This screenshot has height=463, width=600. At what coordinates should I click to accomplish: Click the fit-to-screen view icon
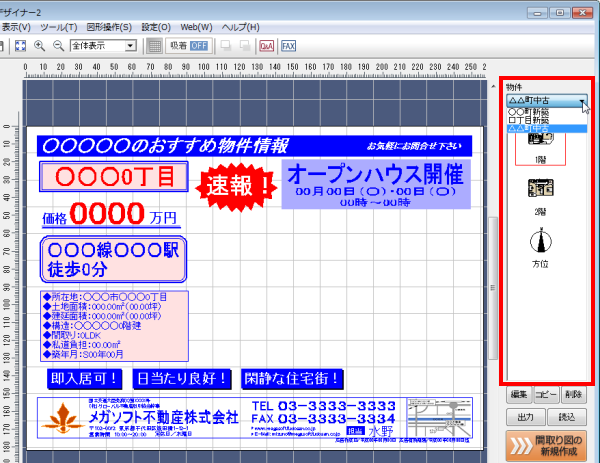[21, 45]
